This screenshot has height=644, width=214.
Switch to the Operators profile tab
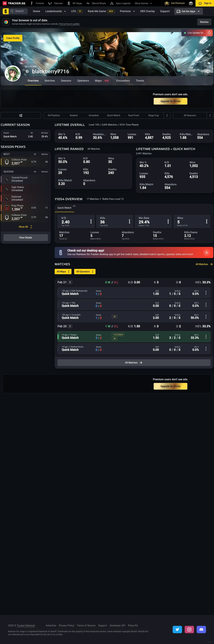point(83,81)
